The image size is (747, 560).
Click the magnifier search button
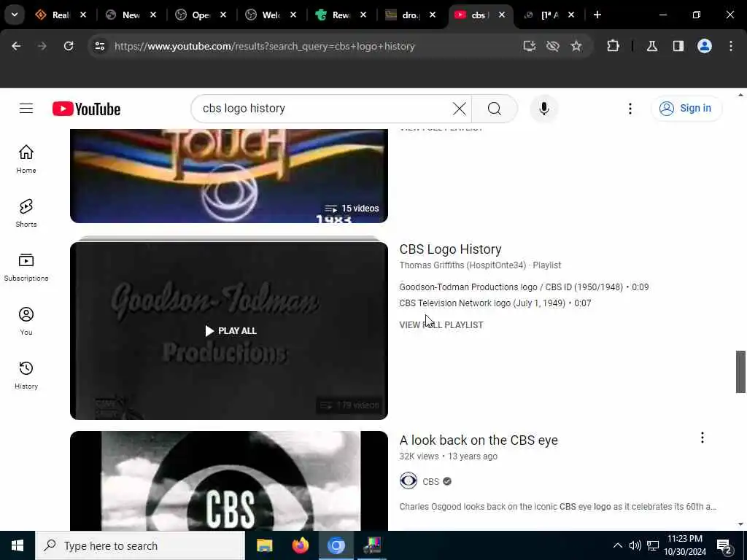tap(495, 109)
